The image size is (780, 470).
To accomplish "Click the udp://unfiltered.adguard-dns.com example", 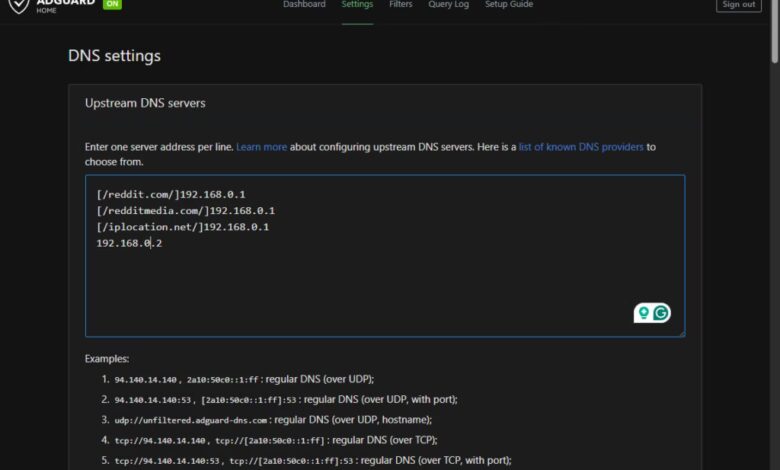I will pos(273,420).
